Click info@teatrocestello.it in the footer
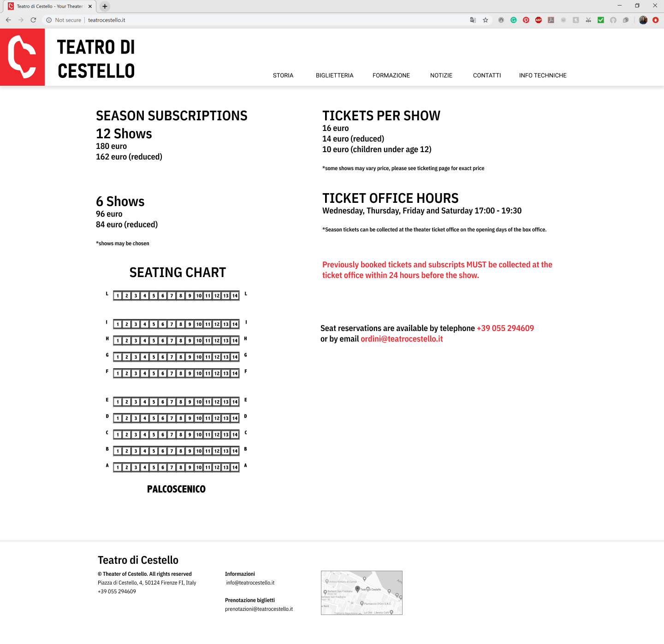This screenshot has width=664, height=644. coord(250,583)
